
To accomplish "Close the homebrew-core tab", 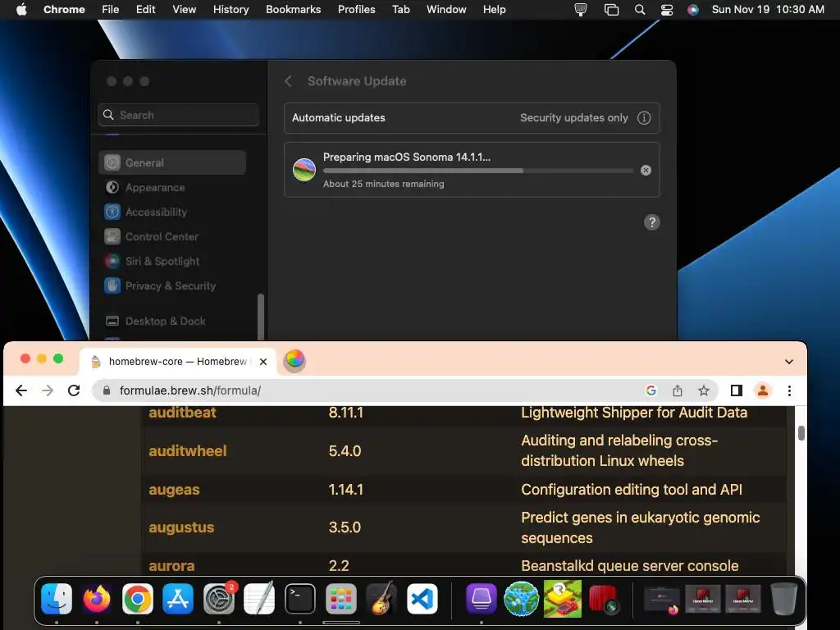I will click(263, 362).
